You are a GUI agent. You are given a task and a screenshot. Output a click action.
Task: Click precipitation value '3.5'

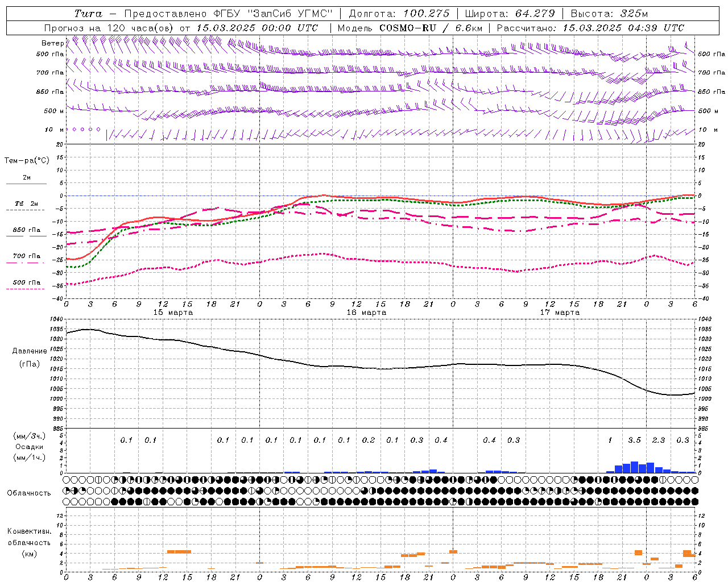634,440
